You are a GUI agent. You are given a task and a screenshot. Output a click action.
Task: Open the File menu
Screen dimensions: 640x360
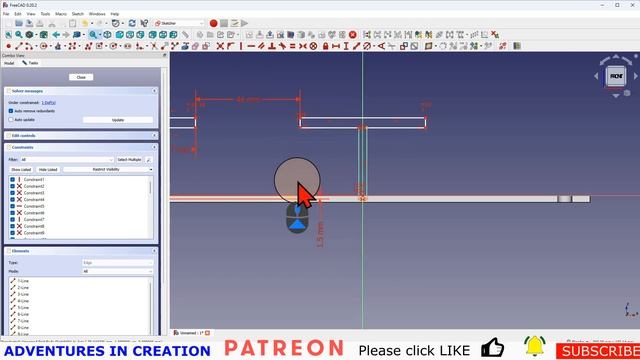click(6, 14)
